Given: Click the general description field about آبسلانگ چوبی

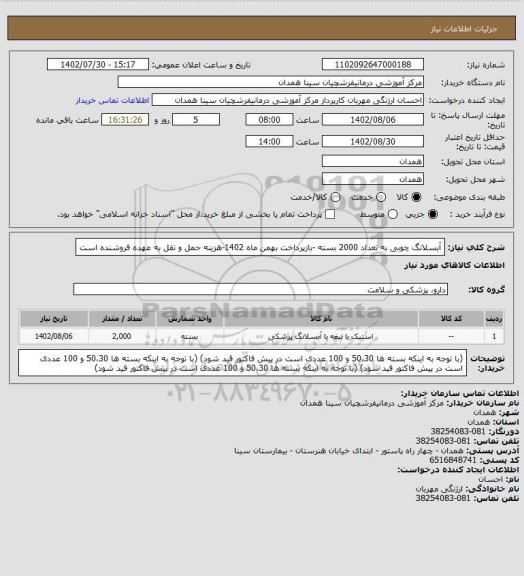Looking at the screenshot, I should [x=260, y=247].
